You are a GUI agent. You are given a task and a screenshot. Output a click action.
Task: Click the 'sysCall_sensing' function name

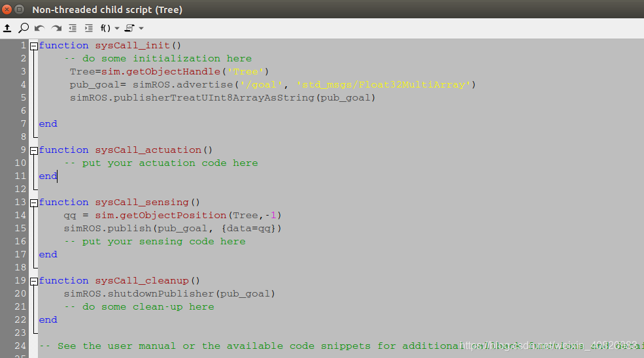click(x=142, y=202)
